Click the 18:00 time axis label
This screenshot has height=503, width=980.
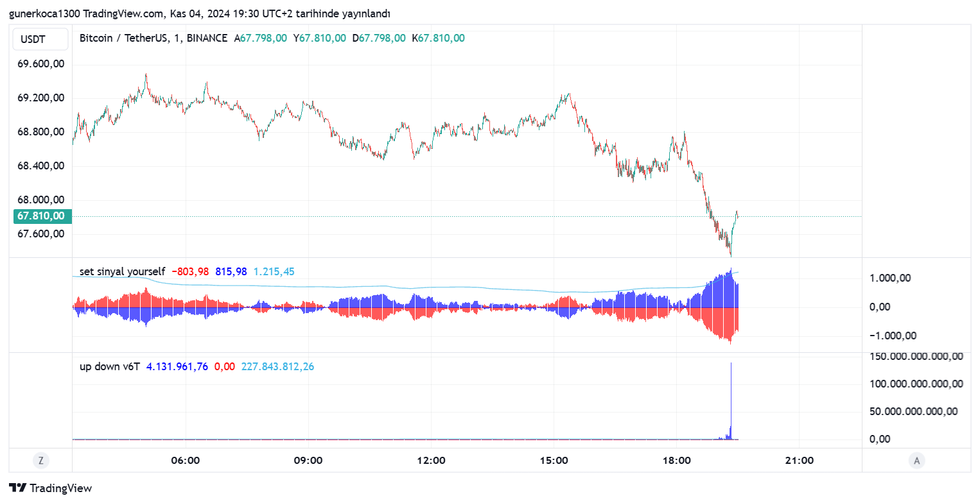[676, 460]
